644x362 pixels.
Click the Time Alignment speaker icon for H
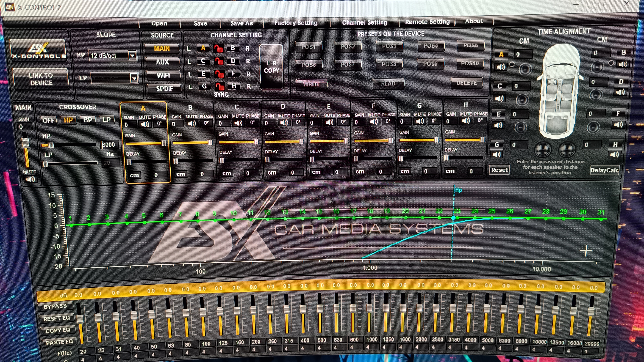615,155
